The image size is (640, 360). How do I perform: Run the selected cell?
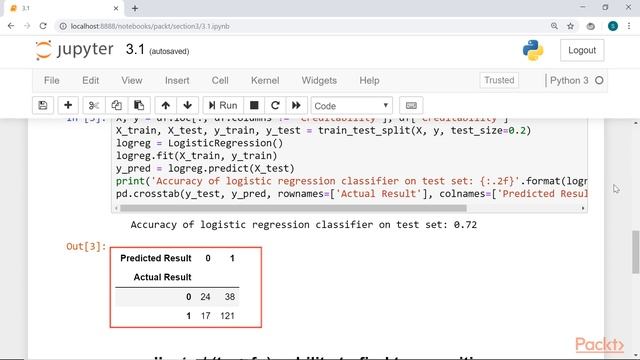223,106
